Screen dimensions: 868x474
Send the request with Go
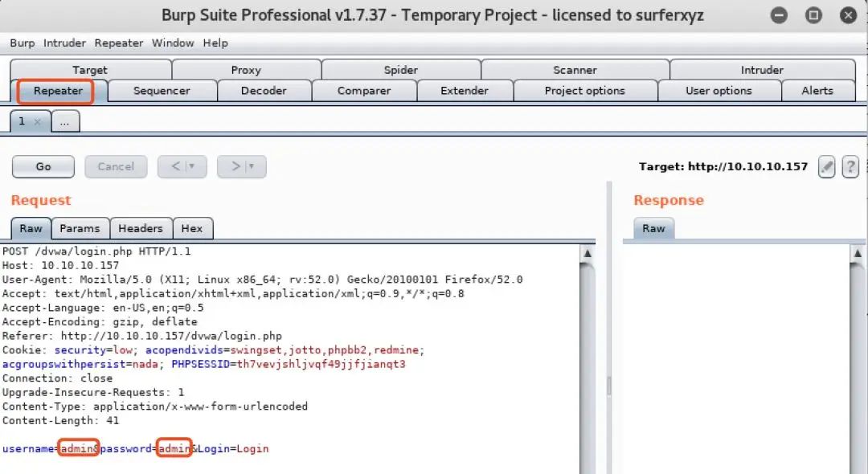[x=43, y=166]
